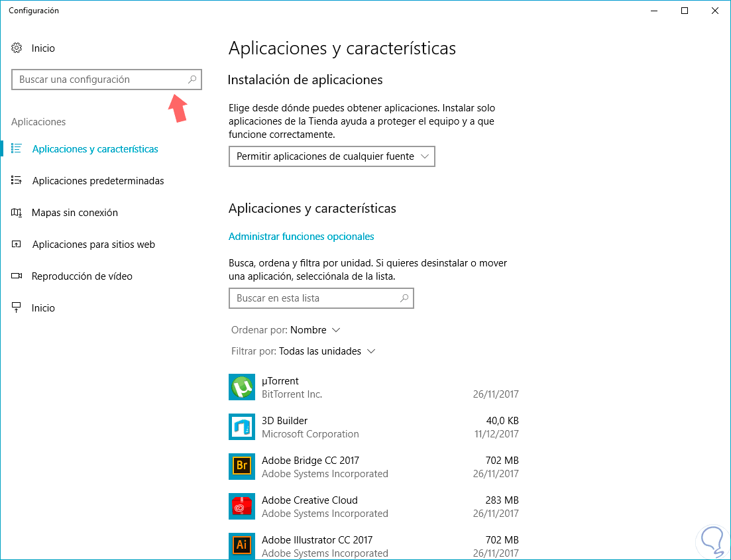This screenshot has width=731, height=560.
Task: Select the Adobe Creative Cloud list entry name
Action: coord(309,500)
